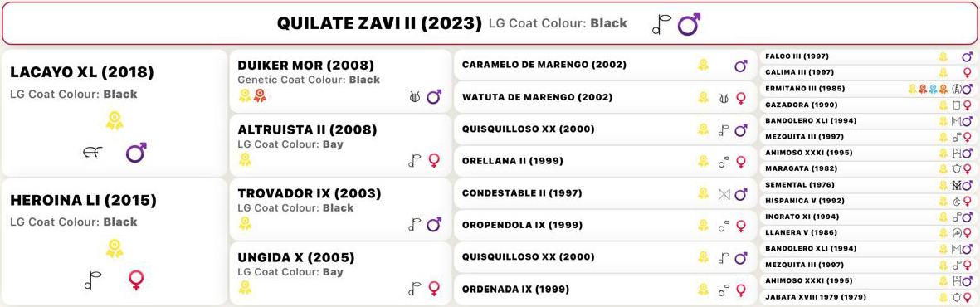Click the blue rosette on Ermitaño III row
Screen dimensions: 980x307
click(933, 90)
